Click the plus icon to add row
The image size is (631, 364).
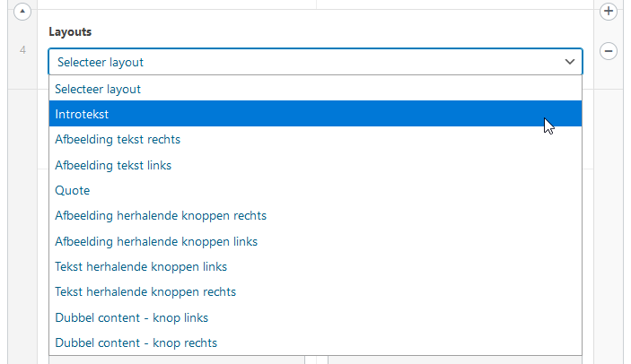pos(609,12)
